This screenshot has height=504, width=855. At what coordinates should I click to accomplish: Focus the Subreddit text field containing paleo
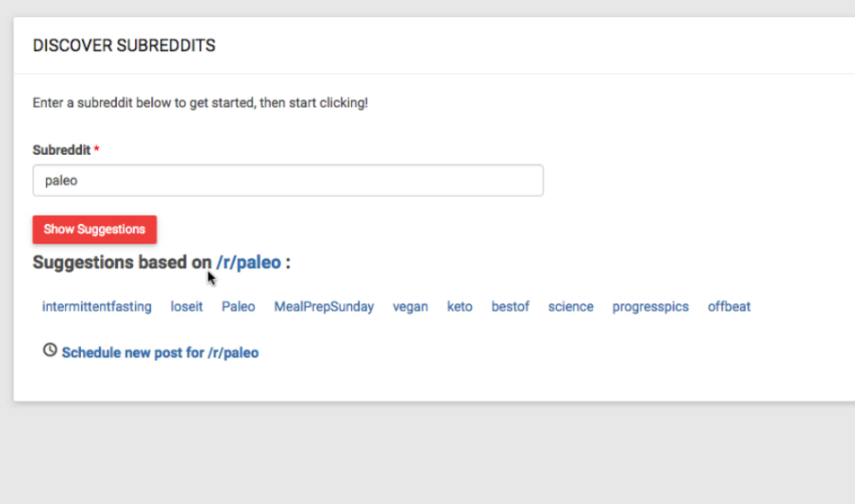[x=288, y=181]
